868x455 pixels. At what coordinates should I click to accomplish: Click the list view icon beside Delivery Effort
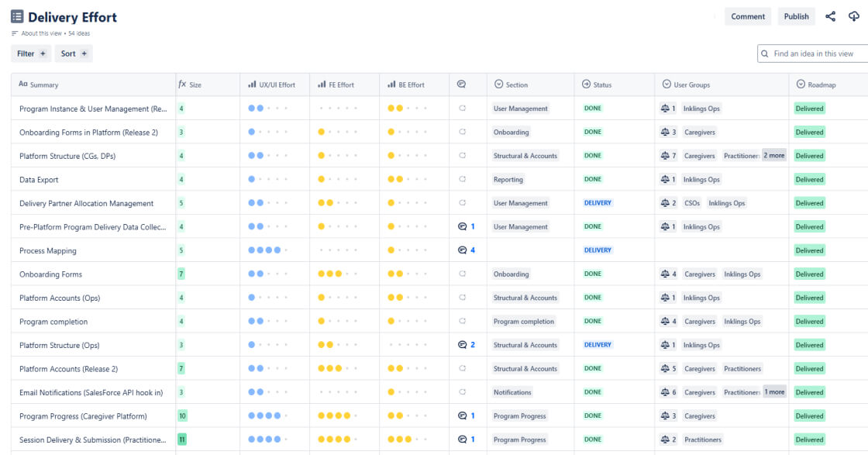[17, 16]
